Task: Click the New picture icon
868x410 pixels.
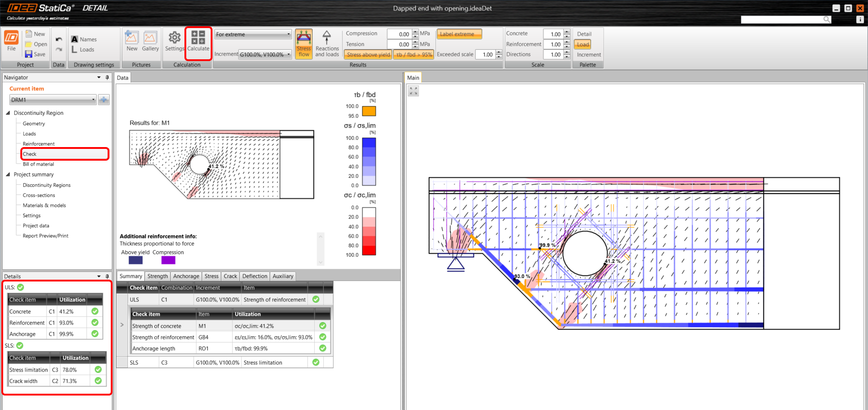Action: pos(132,41)
